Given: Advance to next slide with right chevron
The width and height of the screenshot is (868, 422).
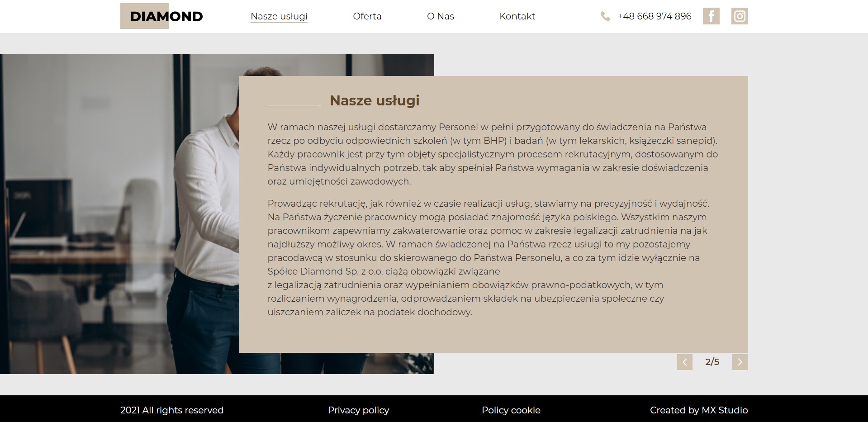Looking at the screenshot, I should pos(740,362).
